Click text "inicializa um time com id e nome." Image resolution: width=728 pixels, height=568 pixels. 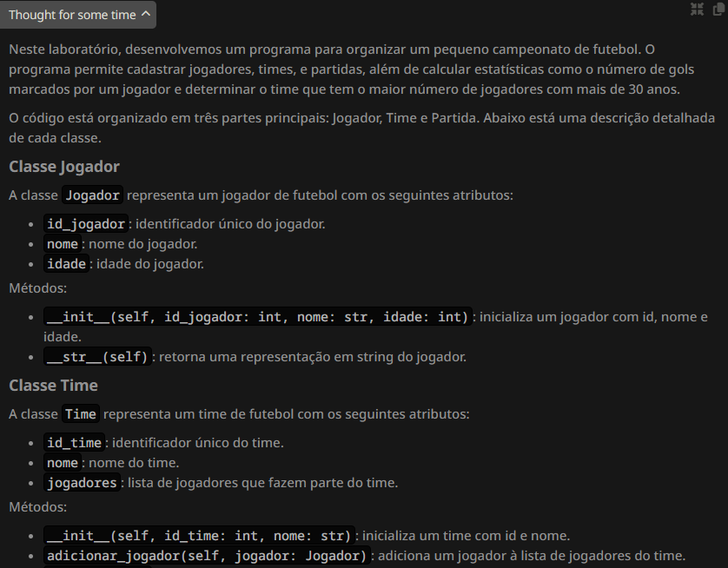click(467, 536)
